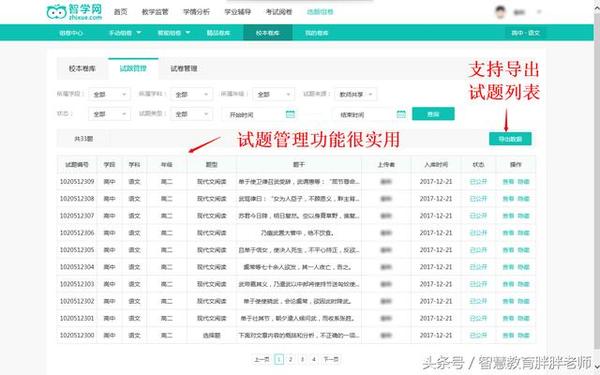Open the 状态 filter dropdown
This screenshot has width=600, height=375.
[x=109, y=114]
